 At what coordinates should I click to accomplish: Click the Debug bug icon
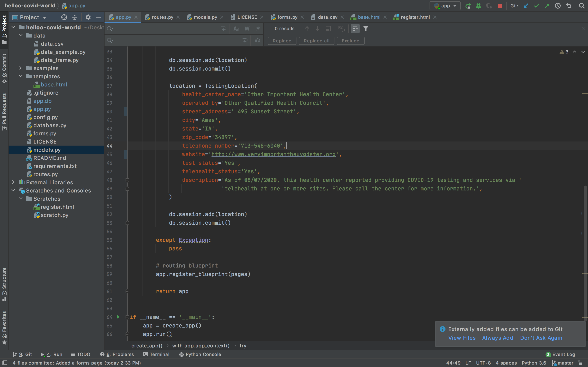tap(478, 6)
